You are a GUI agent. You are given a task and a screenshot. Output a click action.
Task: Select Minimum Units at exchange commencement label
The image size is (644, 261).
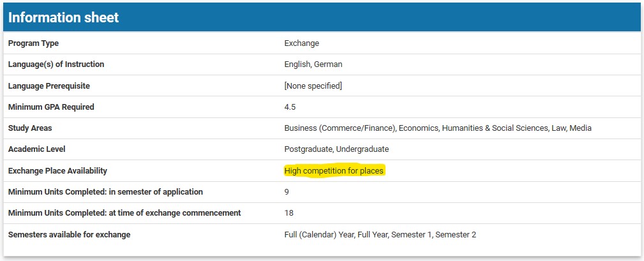pos(124,213)
